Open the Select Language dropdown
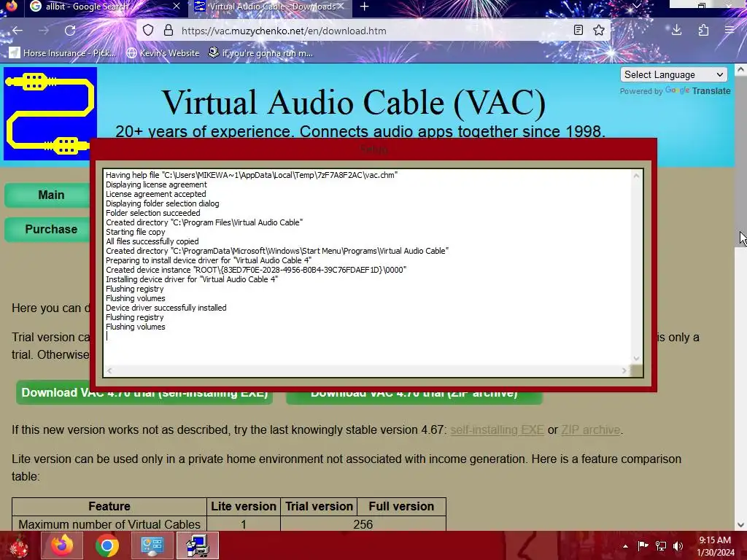The image size is (747, 560). tap(673, 75)
